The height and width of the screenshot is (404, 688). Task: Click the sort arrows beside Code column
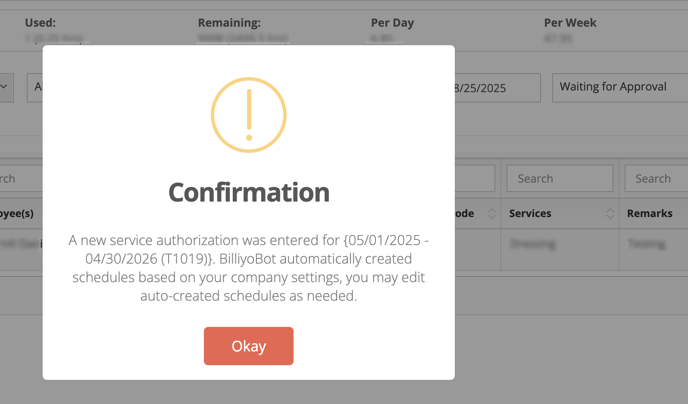tap(491, 214)
